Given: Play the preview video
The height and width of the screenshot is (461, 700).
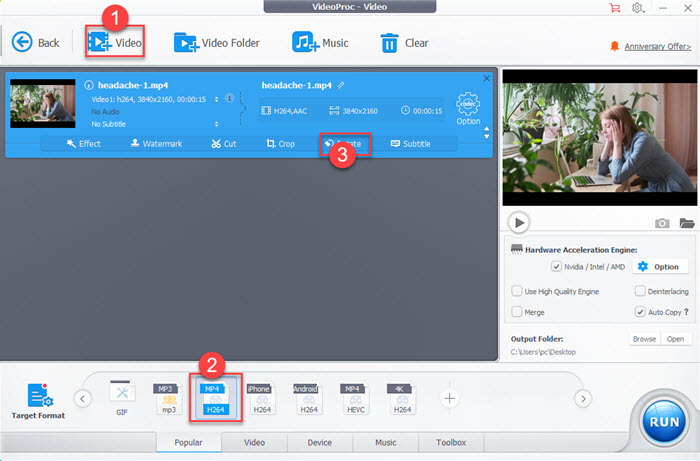Looking at the screenshot, I should click(x=519, y=222).
